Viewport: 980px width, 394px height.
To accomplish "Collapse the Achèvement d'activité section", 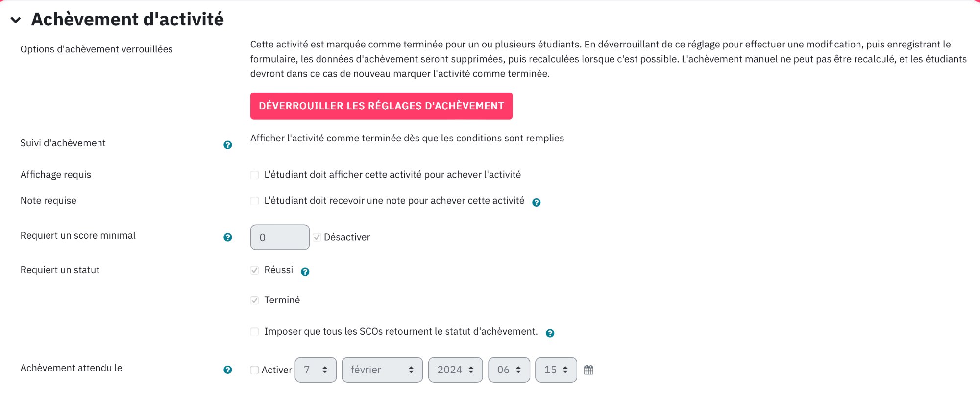I will coord(16,20).
